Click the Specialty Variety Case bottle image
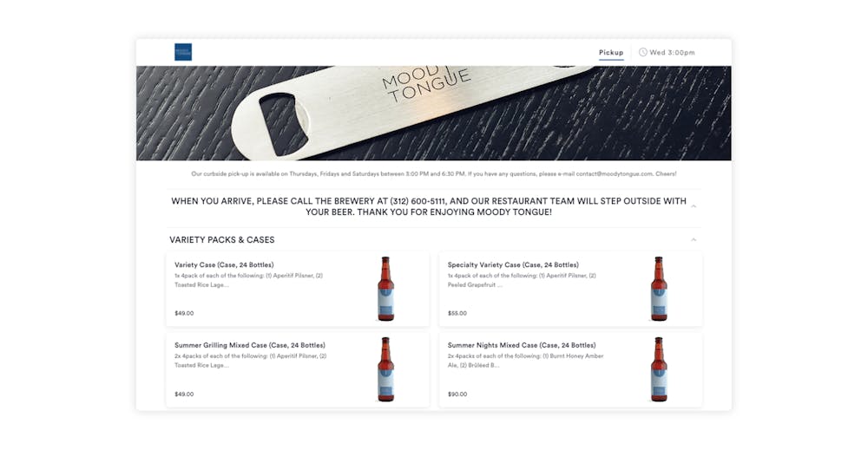This screenshot has width=868, height=450. coord(659,289)
